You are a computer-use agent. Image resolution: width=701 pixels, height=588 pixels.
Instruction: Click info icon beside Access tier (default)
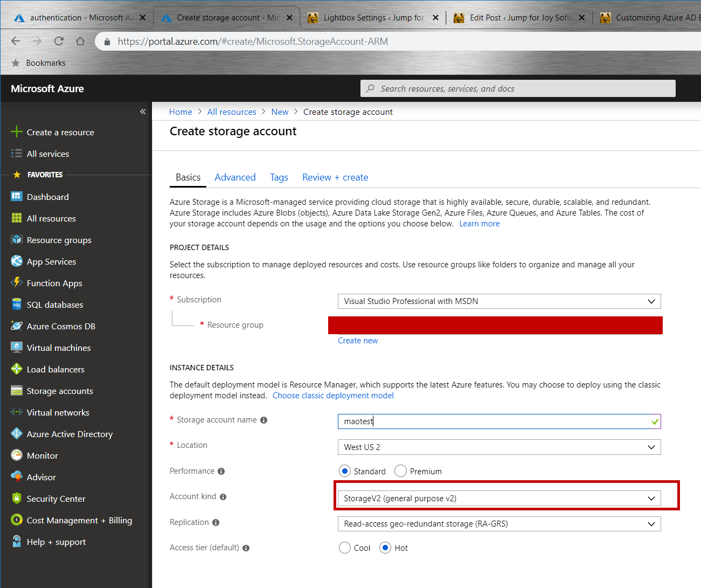coord(246,548)
